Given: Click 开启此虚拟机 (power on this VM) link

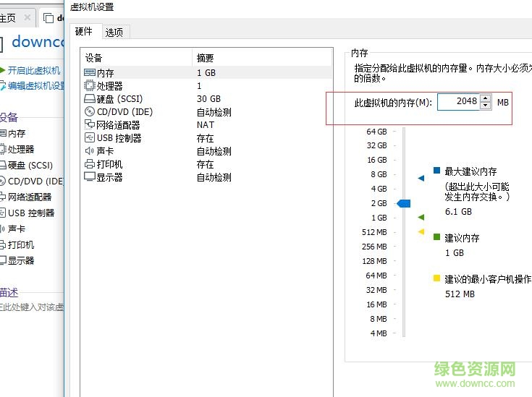Looking at the screenshot, I should pyautogui.click(x=33, y=71).
